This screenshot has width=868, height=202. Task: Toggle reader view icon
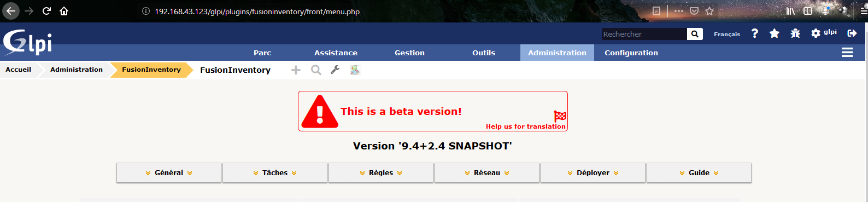click(656, 11)
